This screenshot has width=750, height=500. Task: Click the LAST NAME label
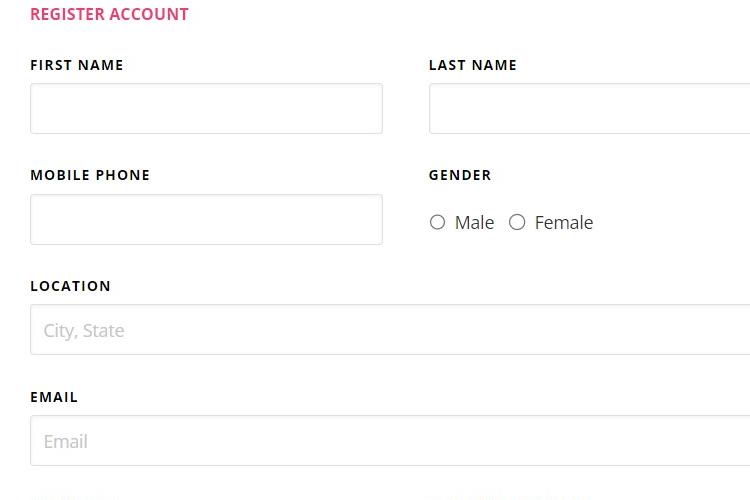point(473,65)
